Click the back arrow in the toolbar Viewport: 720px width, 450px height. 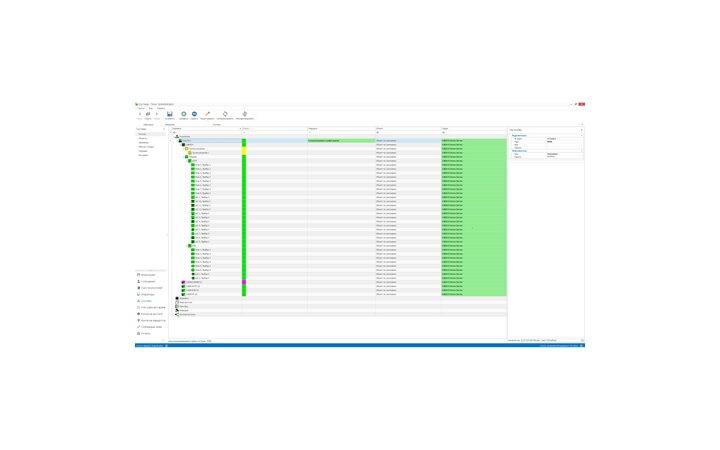138,114
